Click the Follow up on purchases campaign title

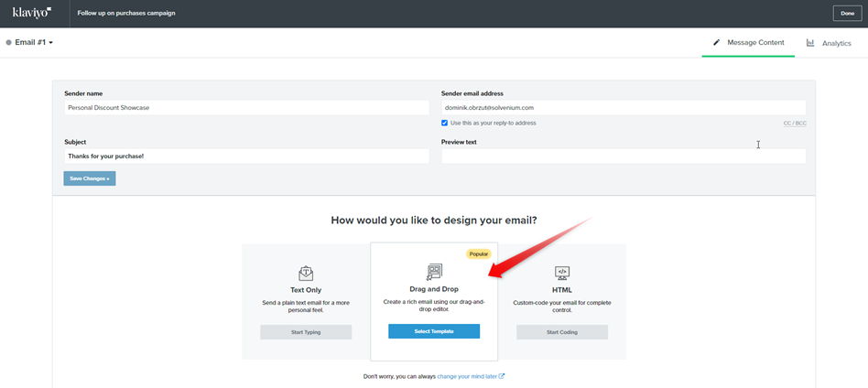126,13
